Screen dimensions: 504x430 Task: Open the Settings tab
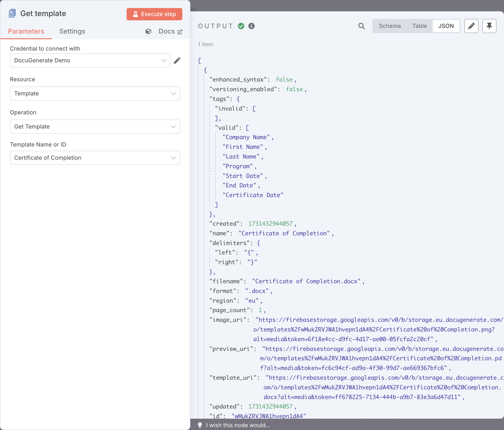(72, 31)
